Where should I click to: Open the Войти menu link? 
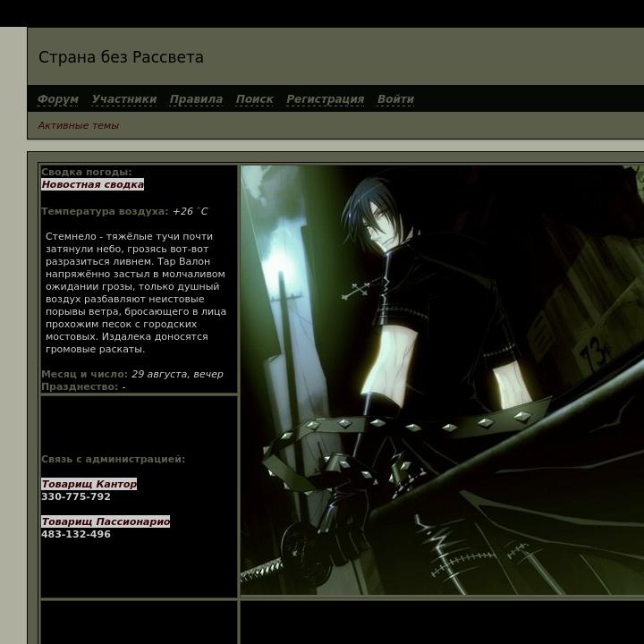click(x=395, y=99)
